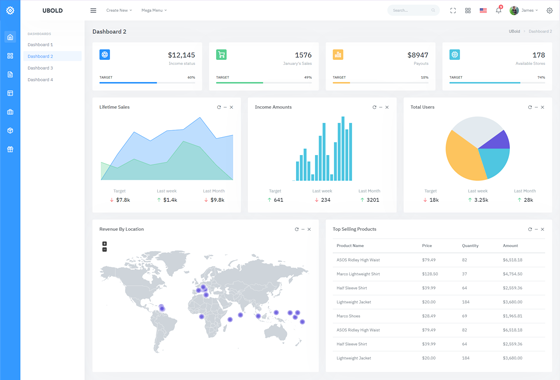Viewport: 560px width, 380px height.
Task: Open the layouts icon in the blue sidebar
Action: coord(10,93)
